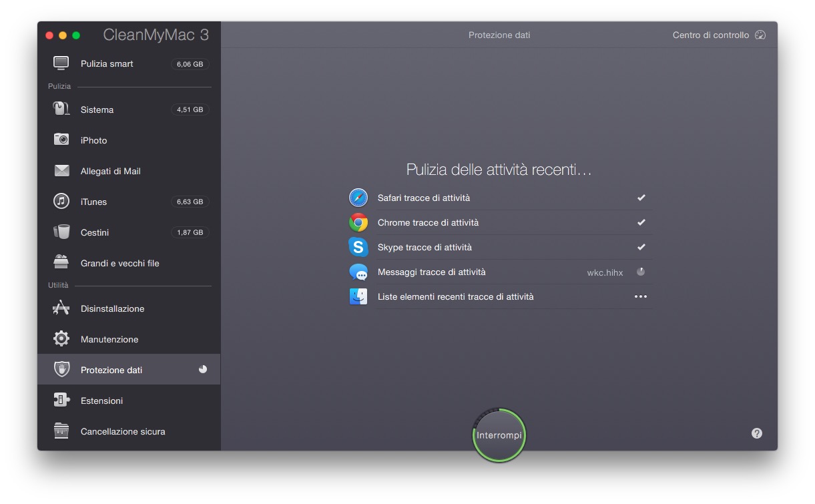
Task: Click the Messaggi progress spinner
Action: [641, 272]
